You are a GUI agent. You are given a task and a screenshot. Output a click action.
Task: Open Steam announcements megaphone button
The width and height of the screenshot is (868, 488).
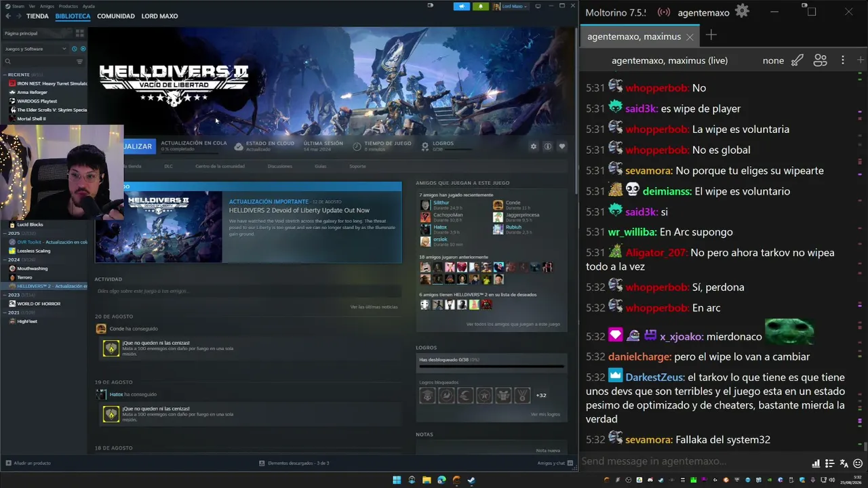click(462, 6)
